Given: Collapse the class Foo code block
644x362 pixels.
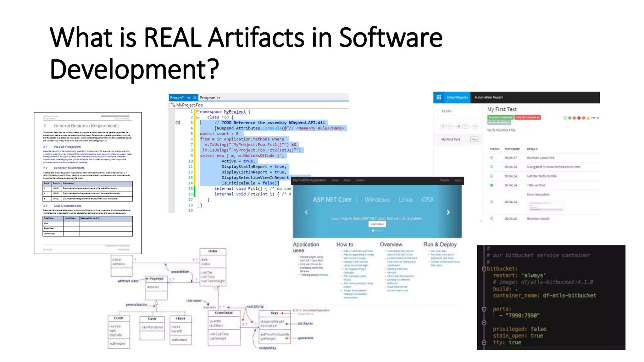Looking at the screenshot, I should (198, 117).
